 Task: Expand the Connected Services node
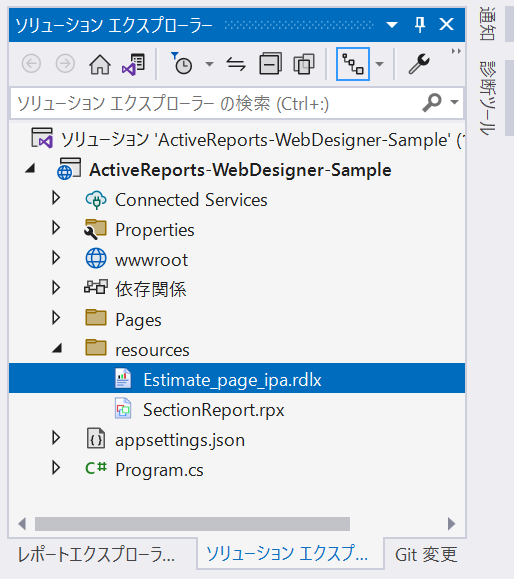pos(56,198)
